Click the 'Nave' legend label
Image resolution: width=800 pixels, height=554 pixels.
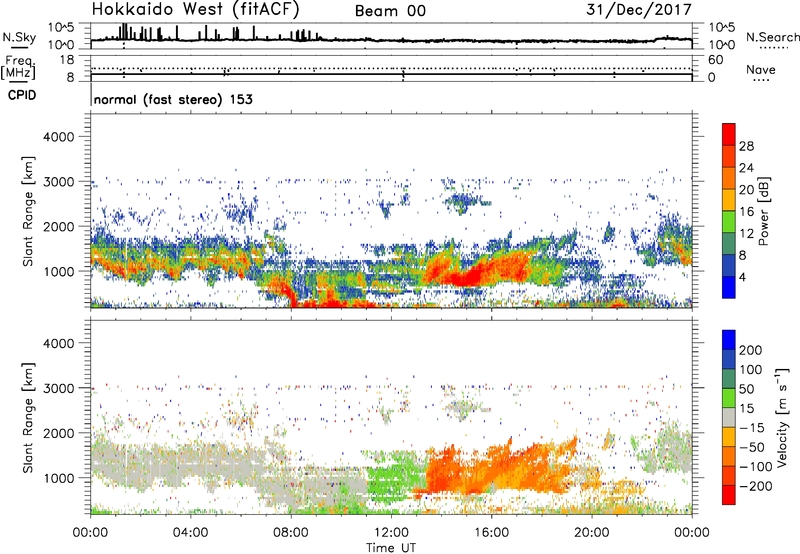pos(761,69)
